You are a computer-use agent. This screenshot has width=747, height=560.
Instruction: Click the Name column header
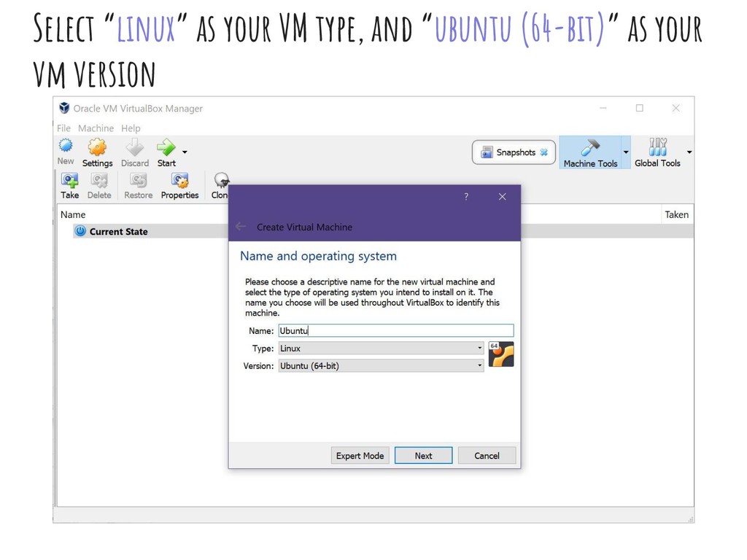point(73,215)
